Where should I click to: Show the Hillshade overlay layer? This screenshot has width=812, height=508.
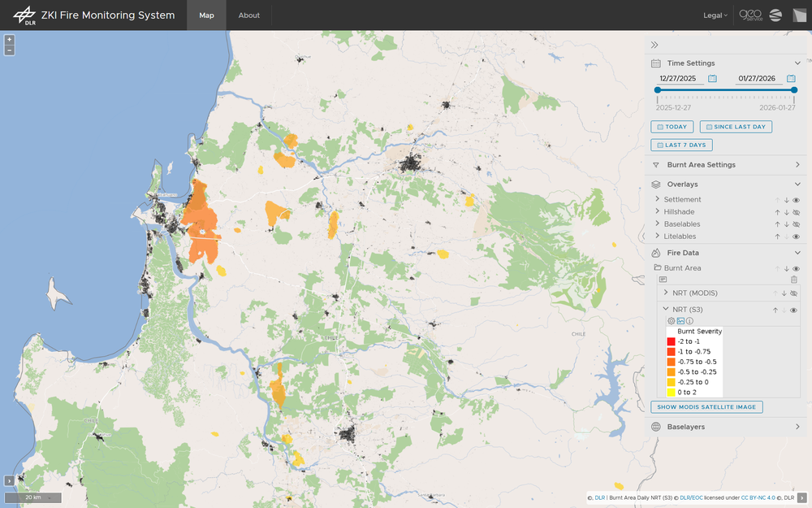[x=797, y=212]
